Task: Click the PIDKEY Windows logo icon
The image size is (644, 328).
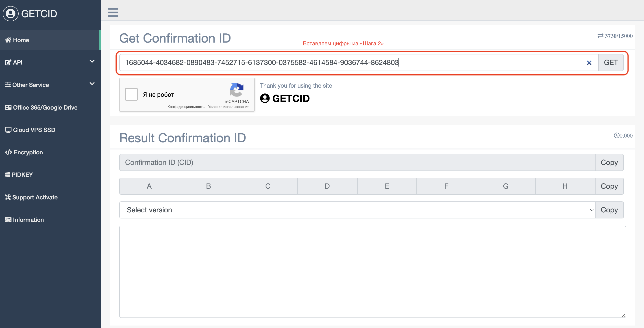Action: tap(7, 175)
